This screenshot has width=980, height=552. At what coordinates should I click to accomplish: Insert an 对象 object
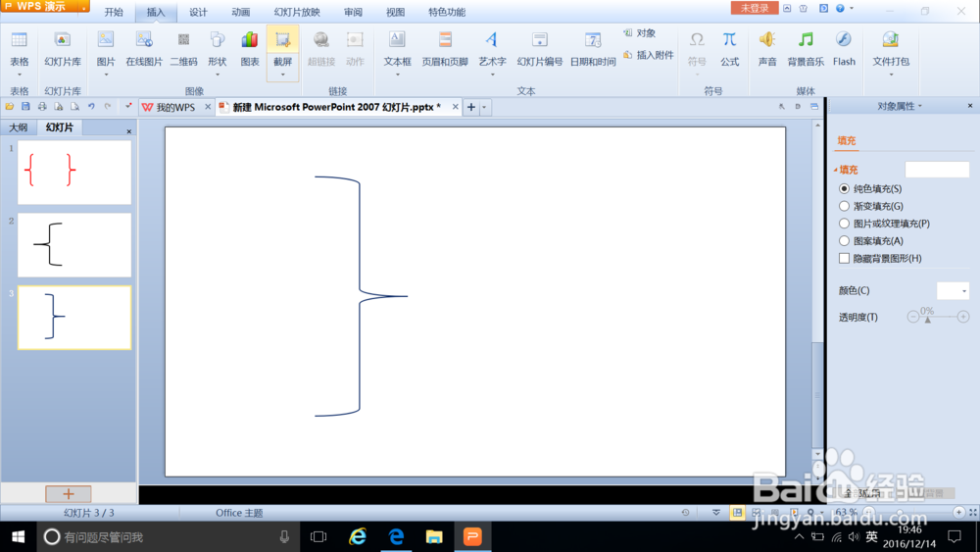pos(639,33)
